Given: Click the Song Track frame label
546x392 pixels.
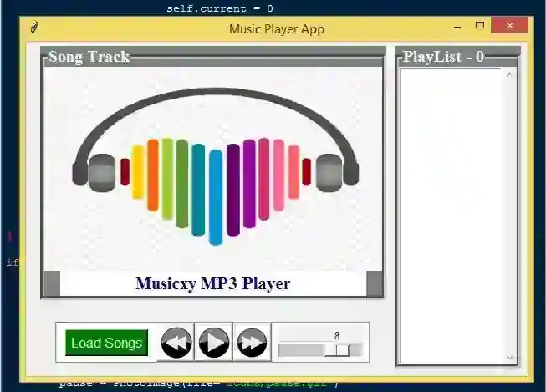Looking at the screenshot, I should pos(89,57).
